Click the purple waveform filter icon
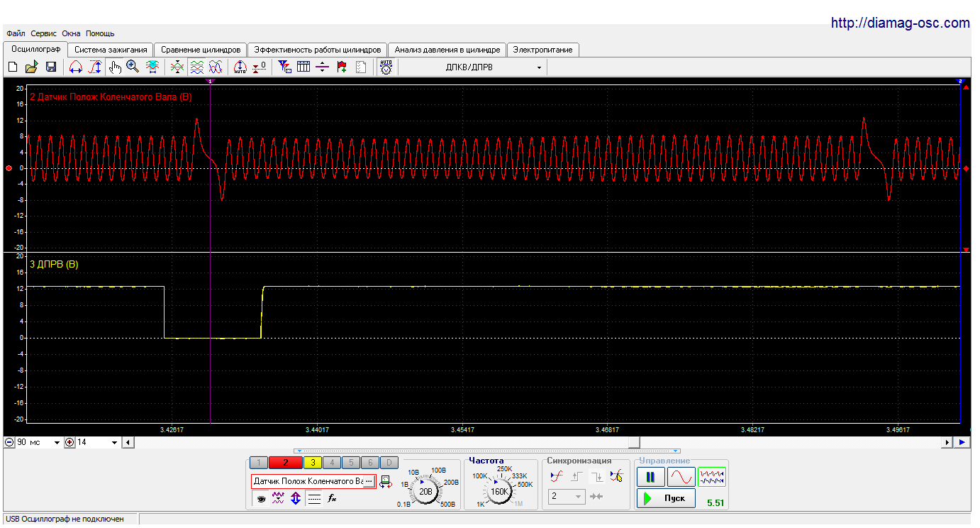The image size is (980, 528). [x=279, y=499]
